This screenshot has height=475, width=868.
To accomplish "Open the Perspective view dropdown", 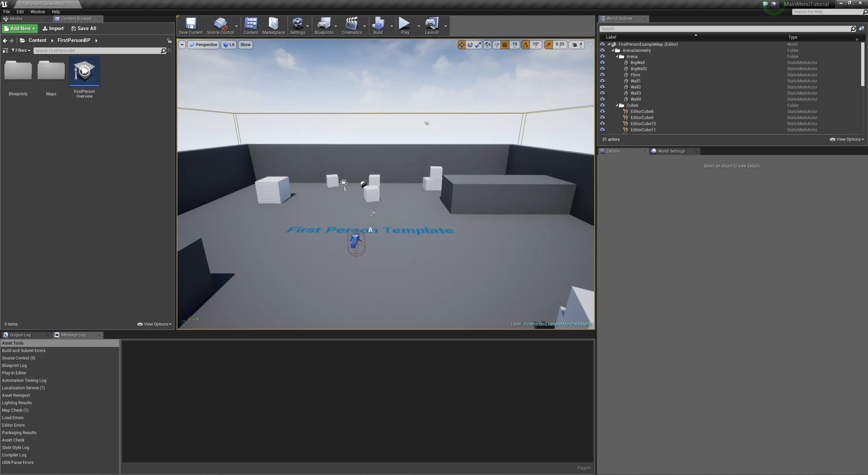I will [203, 45].
